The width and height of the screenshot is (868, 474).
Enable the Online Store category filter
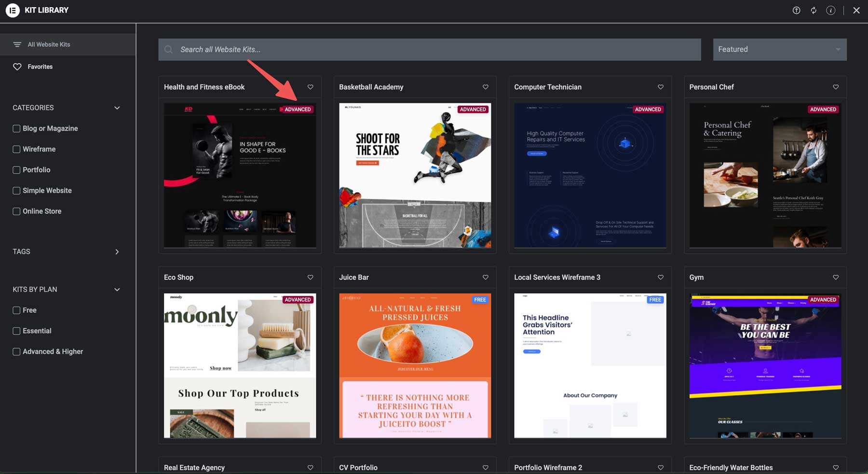coord(16,211)
